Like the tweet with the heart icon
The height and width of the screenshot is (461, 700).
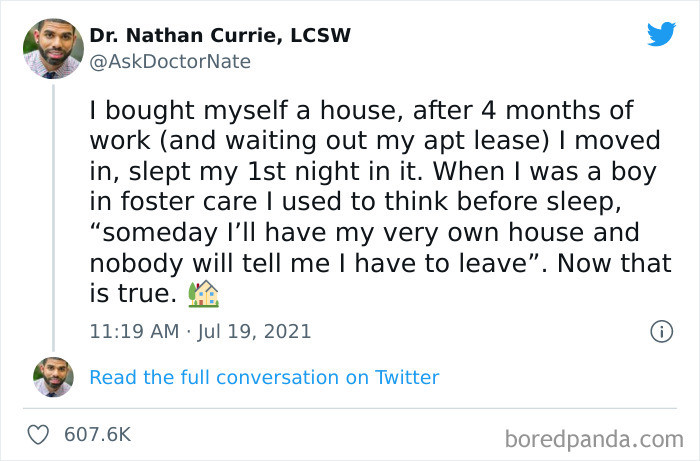pyautogui.click(x=38, y=434)
